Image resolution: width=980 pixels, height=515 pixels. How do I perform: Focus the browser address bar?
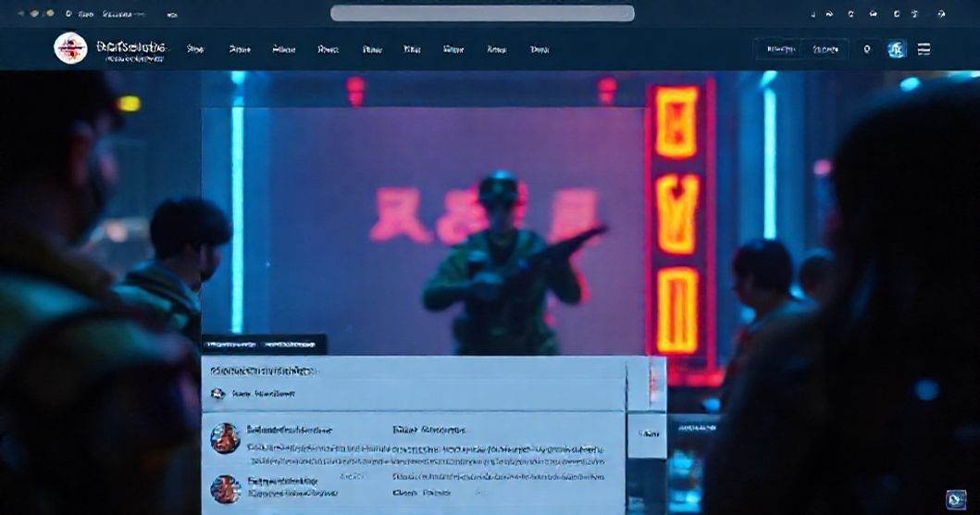click(x=482, y=13)
